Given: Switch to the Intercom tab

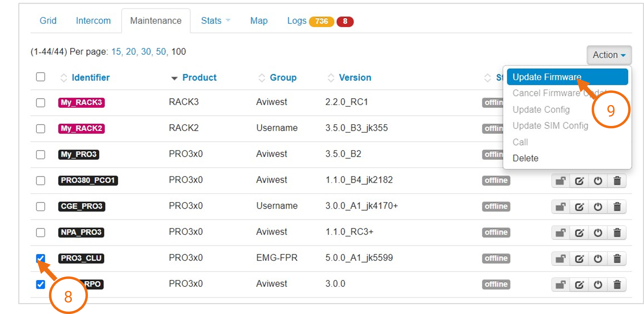Looking at the screenshot, I should (x=93, y=21).
